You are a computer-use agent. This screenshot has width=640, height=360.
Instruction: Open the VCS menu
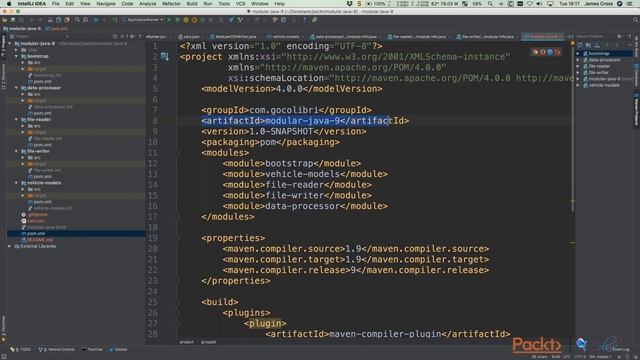click(240, 4)
